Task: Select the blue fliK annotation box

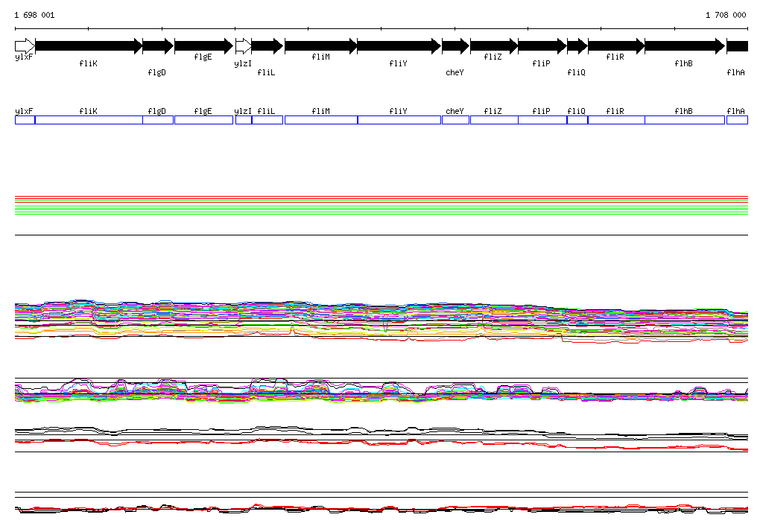Action: pos(89,120)
